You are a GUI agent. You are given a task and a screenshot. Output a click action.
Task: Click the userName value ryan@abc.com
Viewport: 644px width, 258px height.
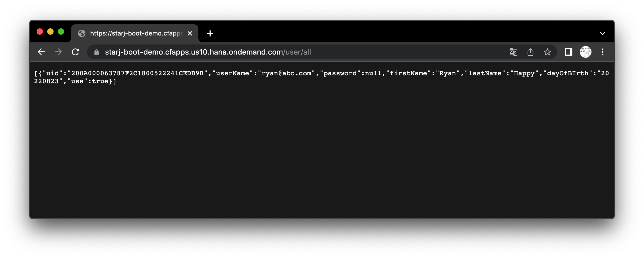click(x=286, y=73)
